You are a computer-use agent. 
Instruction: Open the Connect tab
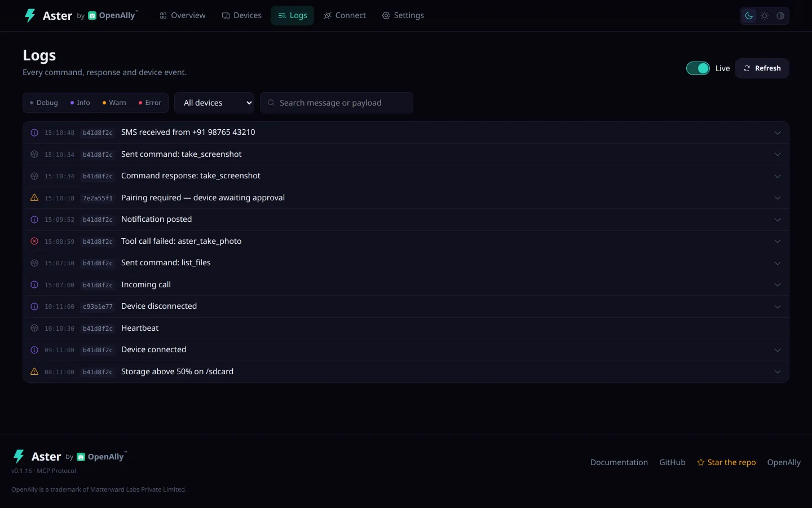(x=345, y=15)
